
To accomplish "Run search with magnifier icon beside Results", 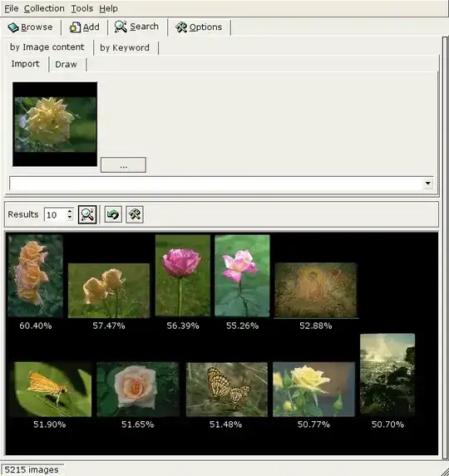I will [87, 214].
